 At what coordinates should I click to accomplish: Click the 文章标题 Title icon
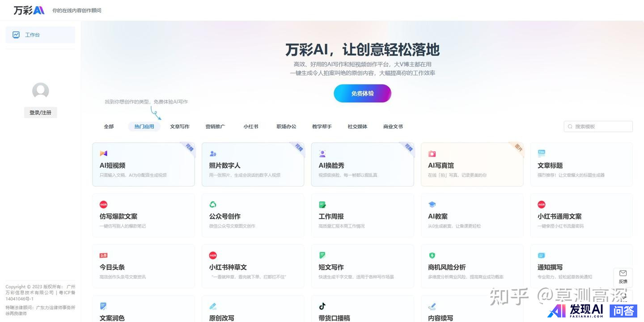tap(542, 153)
